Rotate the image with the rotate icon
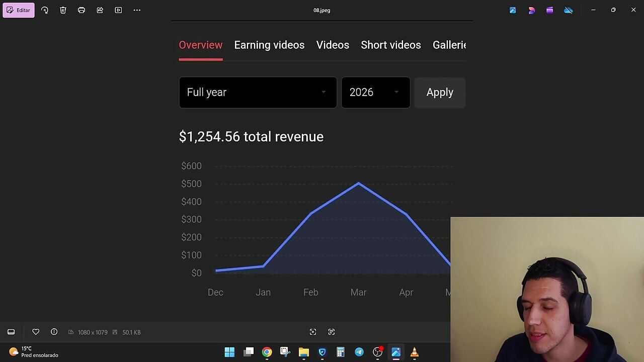 click(x=45, y=10)
